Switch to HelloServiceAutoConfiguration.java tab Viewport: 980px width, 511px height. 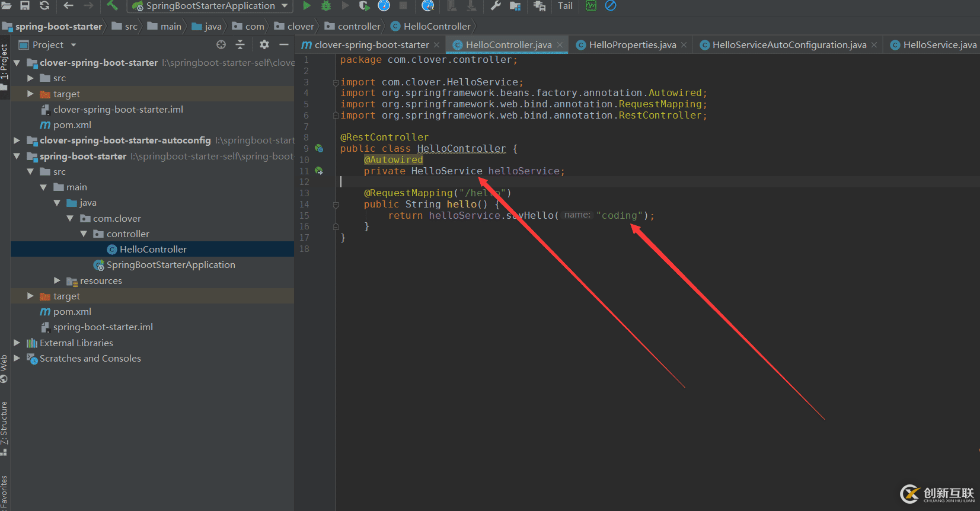[x=789, y=45]
